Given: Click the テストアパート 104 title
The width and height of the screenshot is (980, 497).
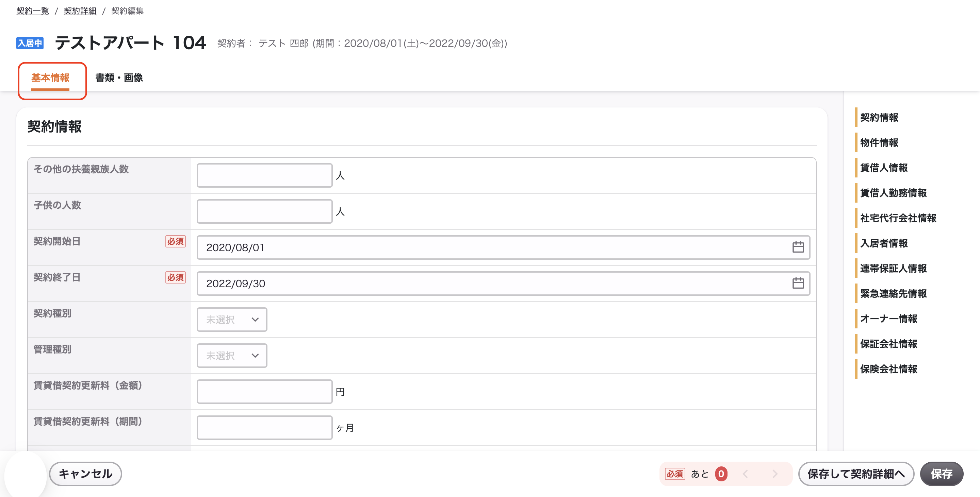Looking at the screenshot, I should tap(130, 42).
